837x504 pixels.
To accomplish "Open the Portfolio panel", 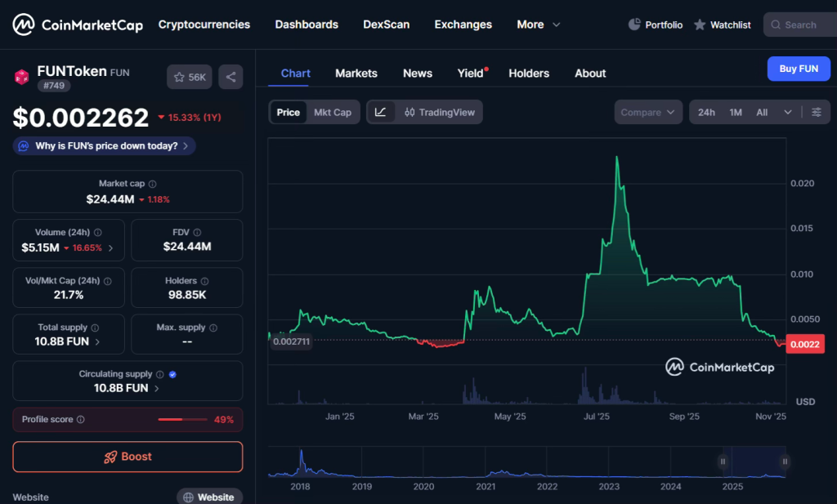I will [x=655, y=25].
